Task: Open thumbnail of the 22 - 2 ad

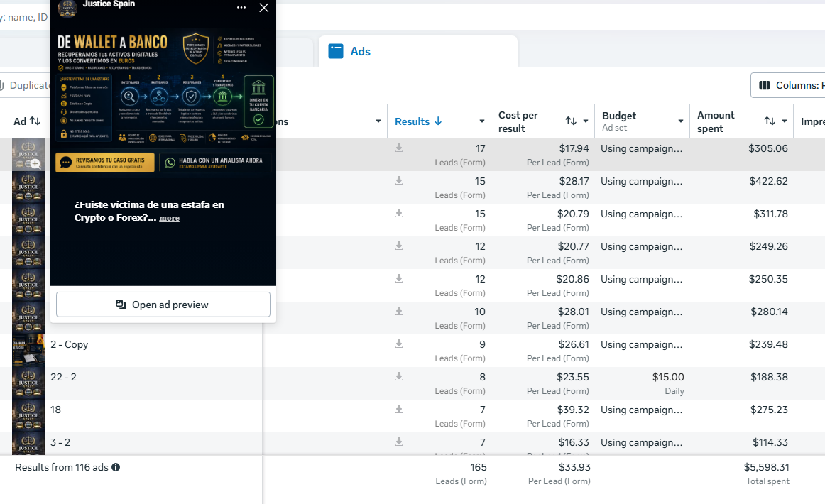Action: (x=28, y=383)
